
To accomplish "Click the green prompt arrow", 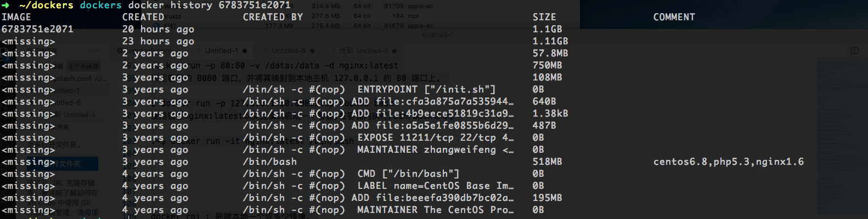I will [5, 5].
